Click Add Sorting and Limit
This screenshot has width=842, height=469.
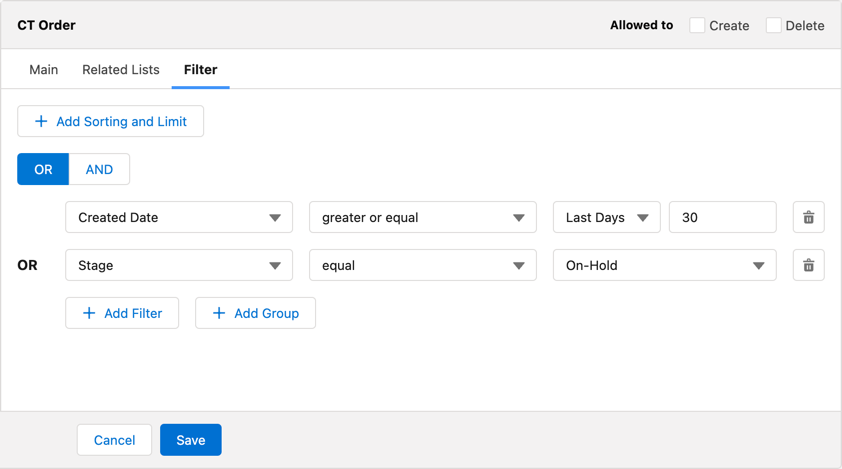(x=111, y=121)
